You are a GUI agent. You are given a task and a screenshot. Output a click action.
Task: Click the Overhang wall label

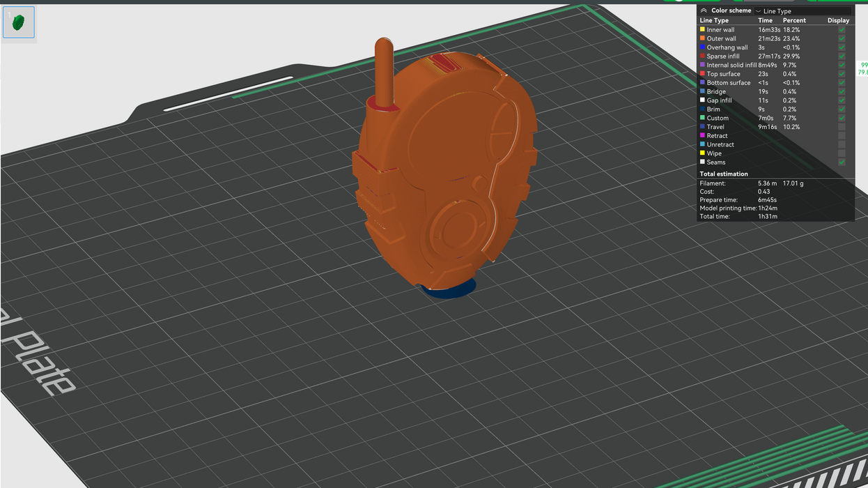coord(727,47)
